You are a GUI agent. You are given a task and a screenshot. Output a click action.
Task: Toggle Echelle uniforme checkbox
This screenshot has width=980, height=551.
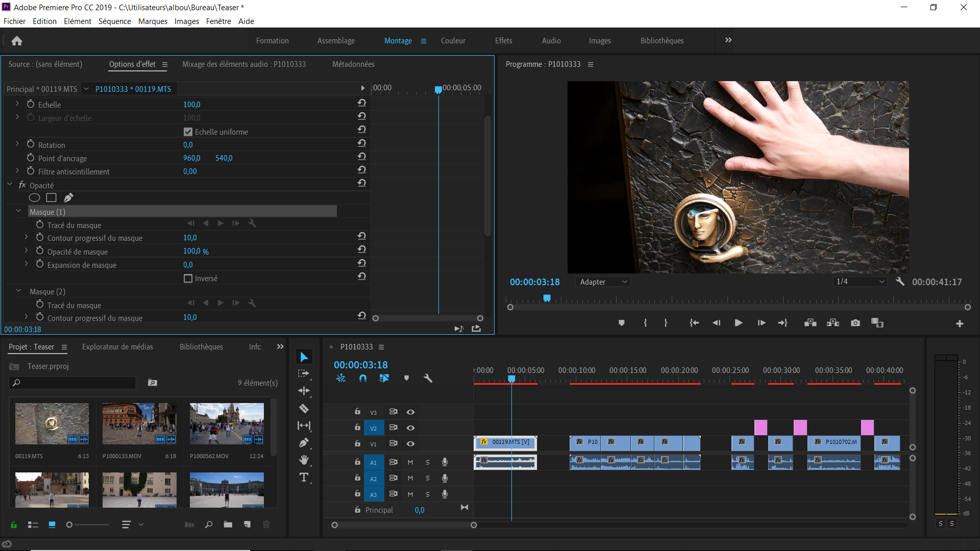(188, 132)
